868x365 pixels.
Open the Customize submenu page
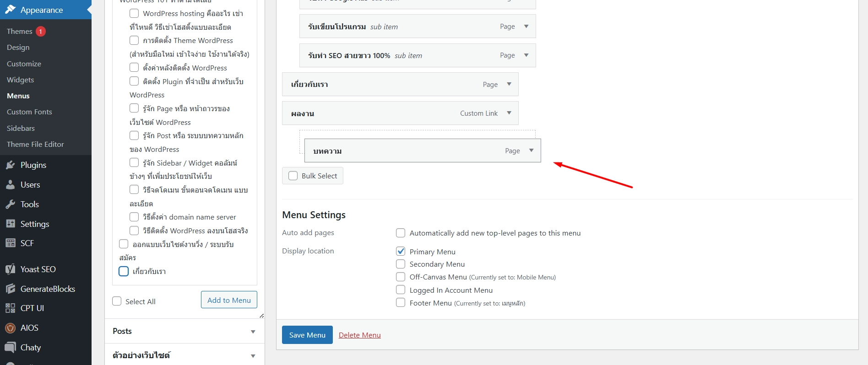[24, 64]
